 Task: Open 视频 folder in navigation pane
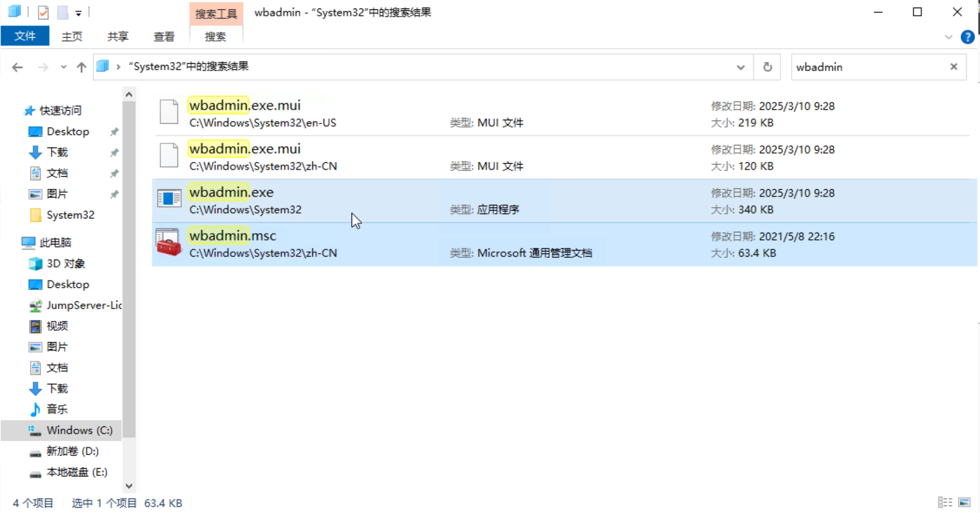click(x=57, y=326)
